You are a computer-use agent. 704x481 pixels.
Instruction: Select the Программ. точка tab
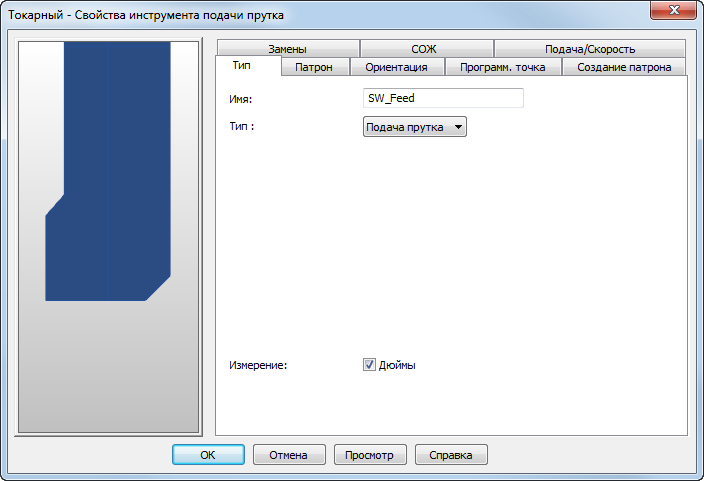(502, 67)
